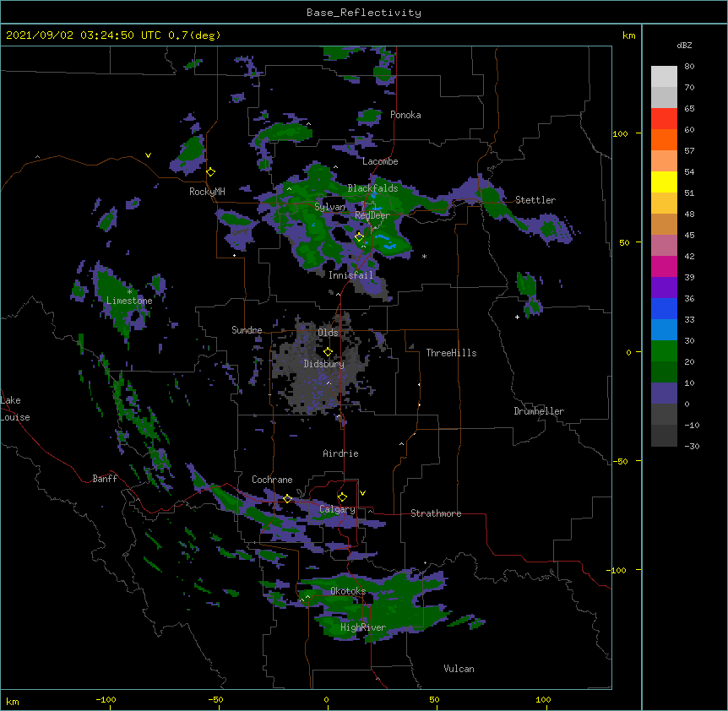Click the Innisfail label

(350, 275)
